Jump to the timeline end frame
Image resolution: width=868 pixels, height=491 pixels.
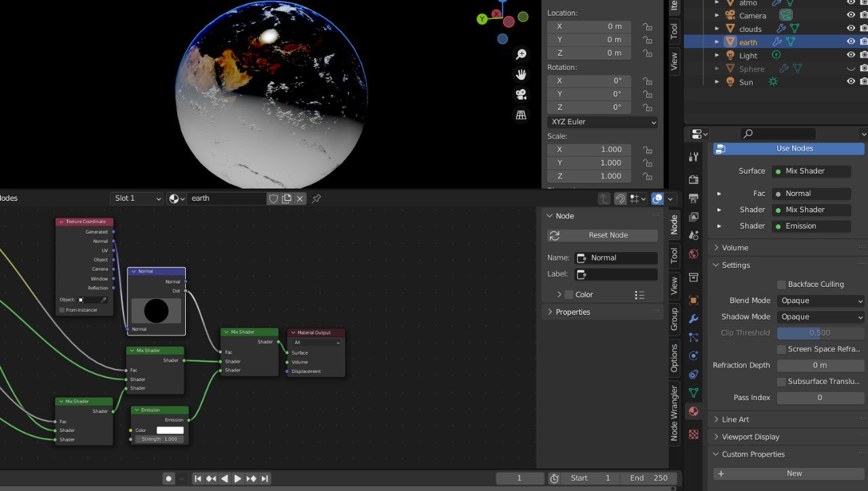pos(264,479)
